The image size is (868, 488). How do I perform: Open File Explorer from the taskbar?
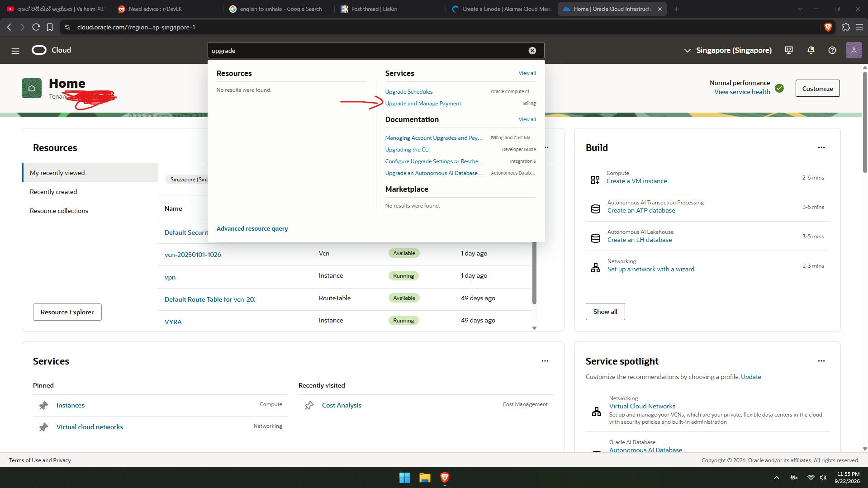(425, 478)
